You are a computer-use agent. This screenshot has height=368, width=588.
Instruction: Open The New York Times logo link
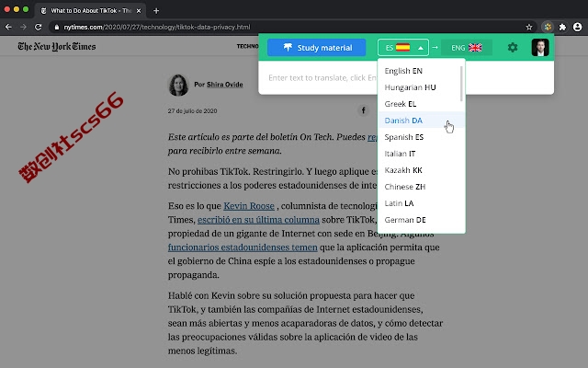(x=57, y=47)
